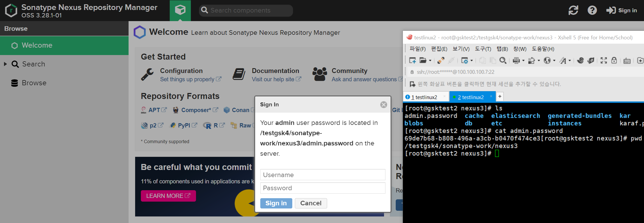Open 'Set things up properly' link
644x223 pixels.
point(191,79)
